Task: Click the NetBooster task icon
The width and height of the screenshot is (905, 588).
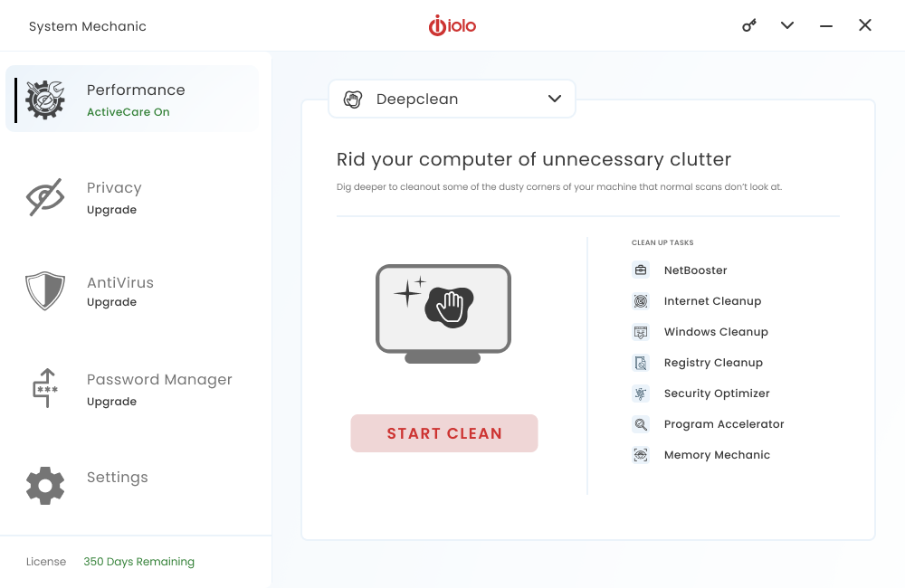Action: [641, 270]
